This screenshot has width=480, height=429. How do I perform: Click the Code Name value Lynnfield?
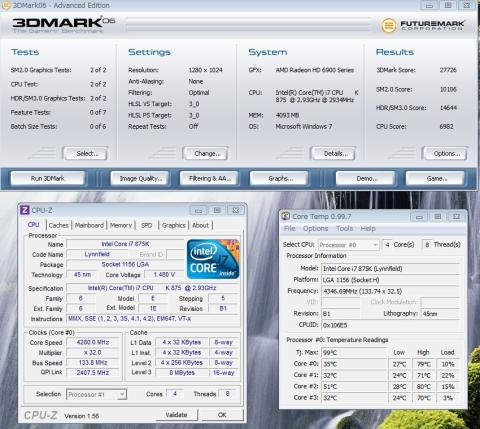point(97,254)
